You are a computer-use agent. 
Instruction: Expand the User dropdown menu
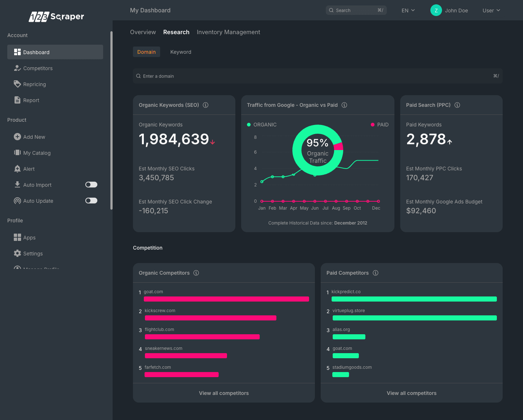[x=491, y=10]
